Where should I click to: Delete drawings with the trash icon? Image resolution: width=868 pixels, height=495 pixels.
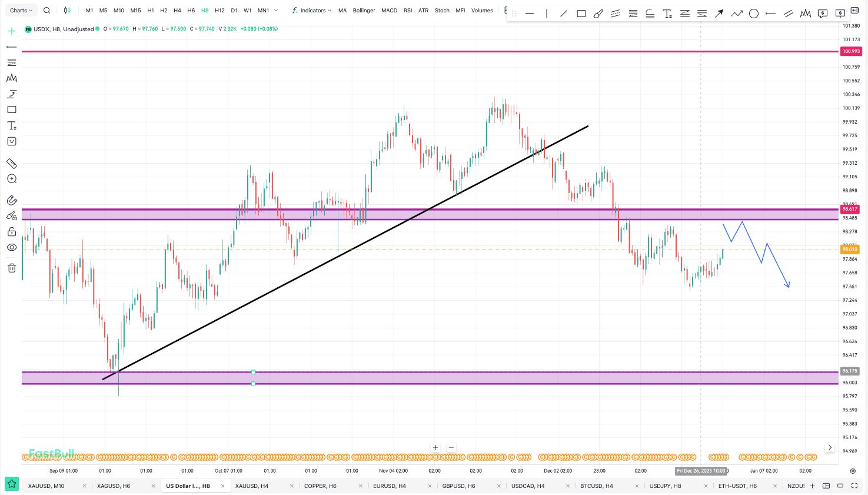tap(12, 268)
